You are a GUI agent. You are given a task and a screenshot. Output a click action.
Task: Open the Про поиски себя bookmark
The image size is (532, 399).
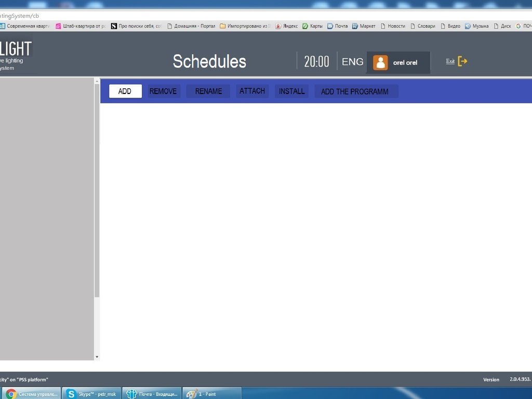(137, 26)
